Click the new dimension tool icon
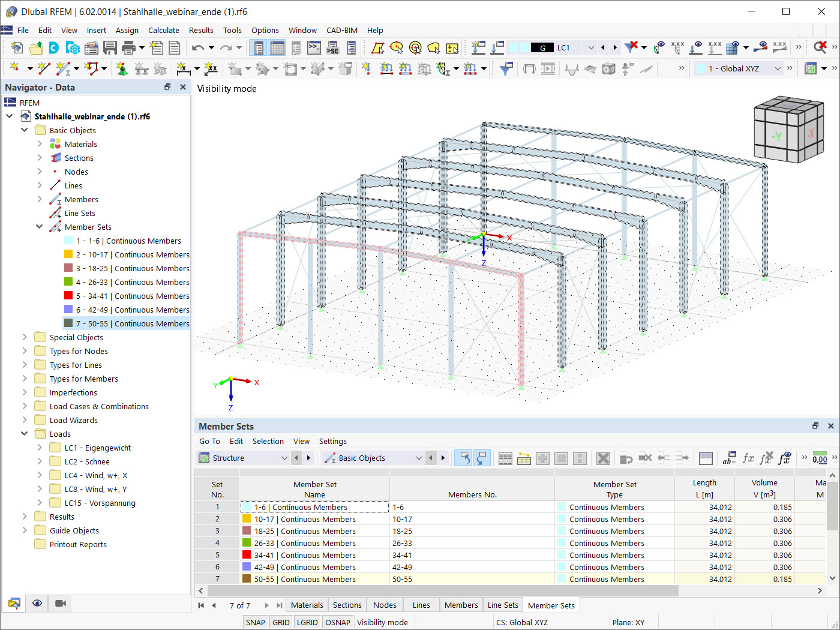This screenshot has height=630, width=840. [x=183, y=69]
